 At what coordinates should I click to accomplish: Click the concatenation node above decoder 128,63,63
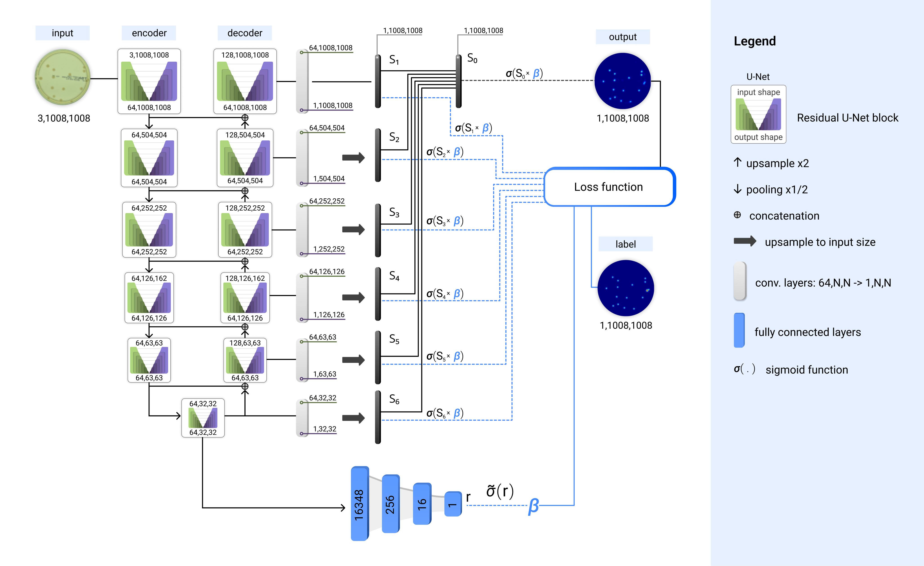pos(245,327)
